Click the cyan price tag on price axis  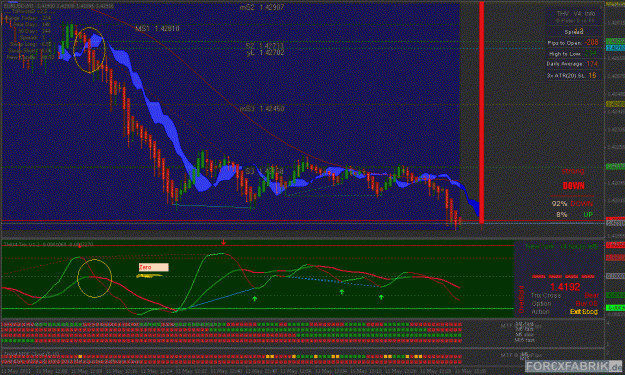tap(615, 48)
